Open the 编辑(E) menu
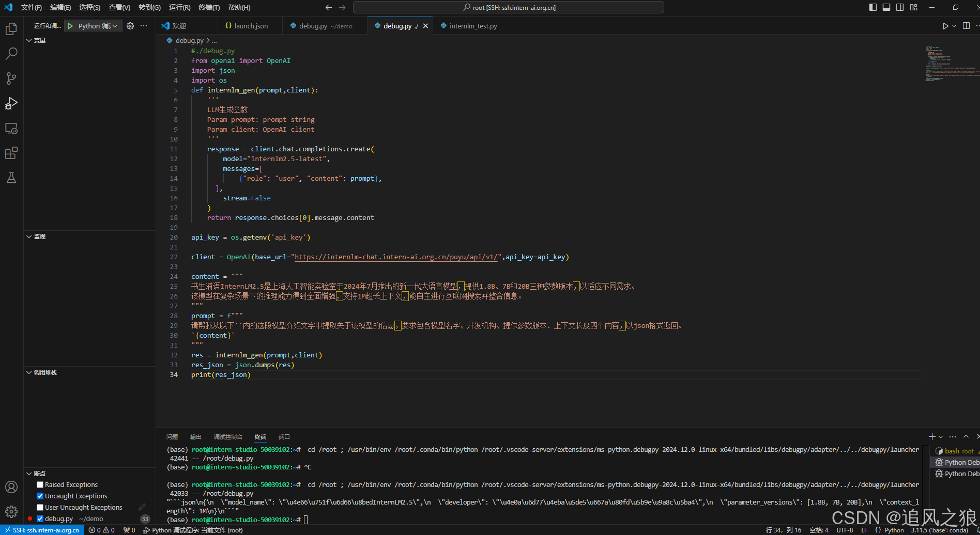Viewport: 980px width, 535px height. click(x=60, y=7)
